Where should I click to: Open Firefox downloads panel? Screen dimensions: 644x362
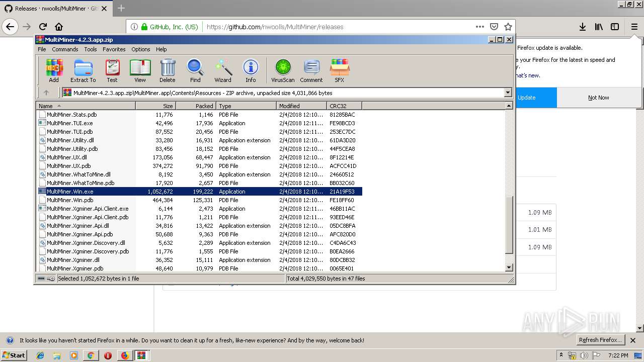coord(582,27)
